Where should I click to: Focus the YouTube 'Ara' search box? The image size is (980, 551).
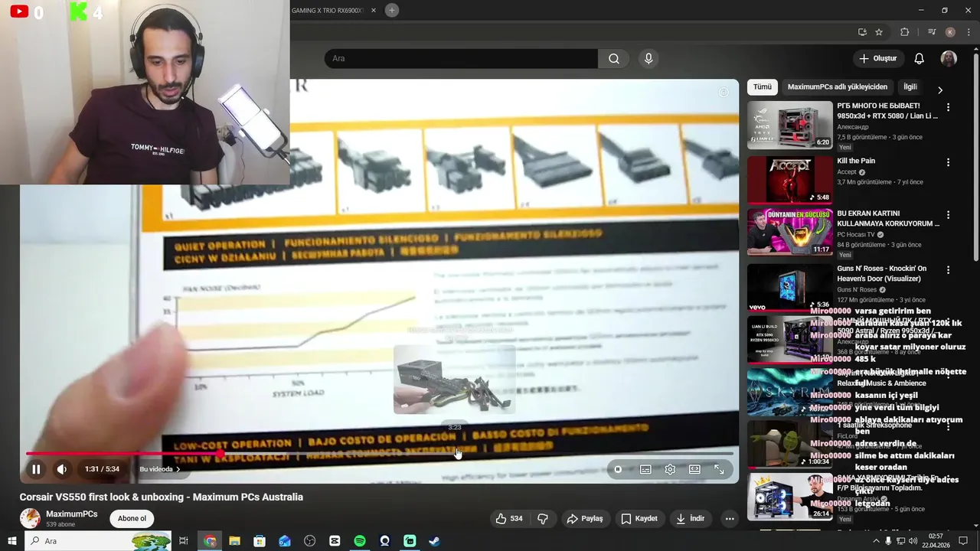click(461, 59)
